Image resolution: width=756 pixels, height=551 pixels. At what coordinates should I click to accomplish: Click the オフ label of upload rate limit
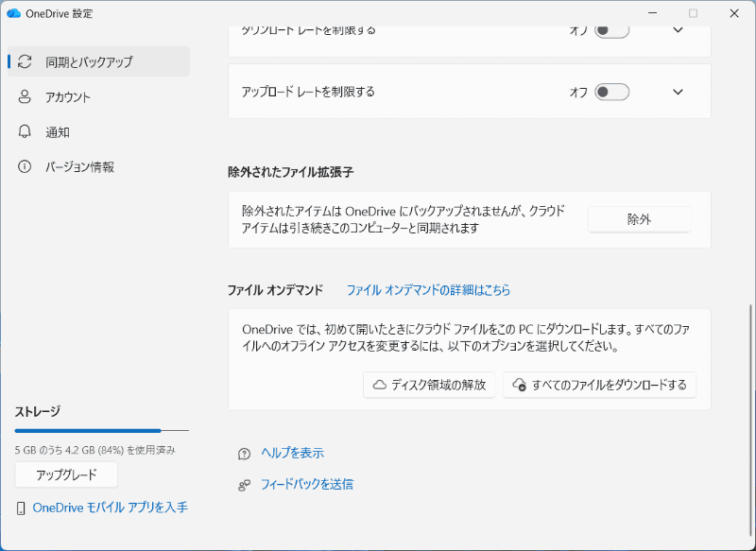(578, 92)
